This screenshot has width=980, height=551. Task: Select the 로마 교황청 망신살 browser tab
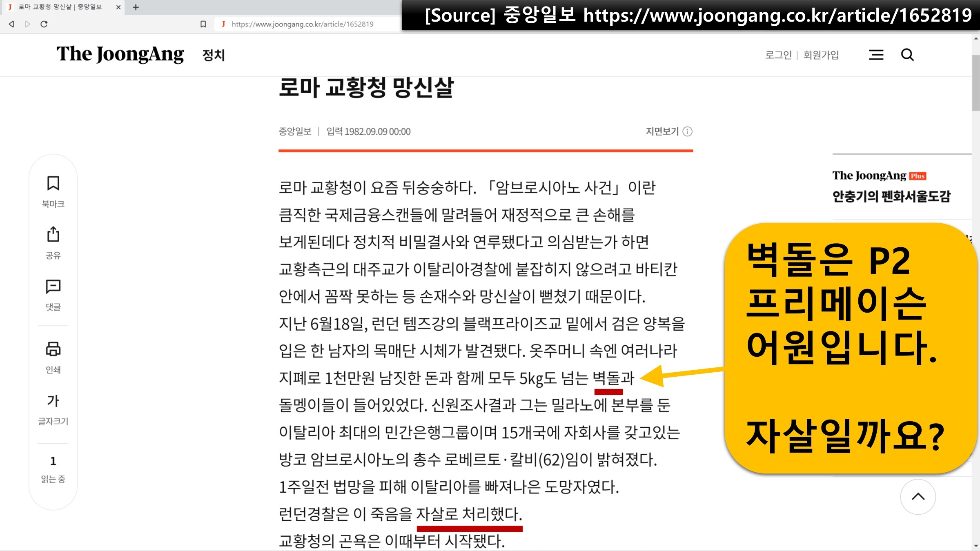(60, 7)
